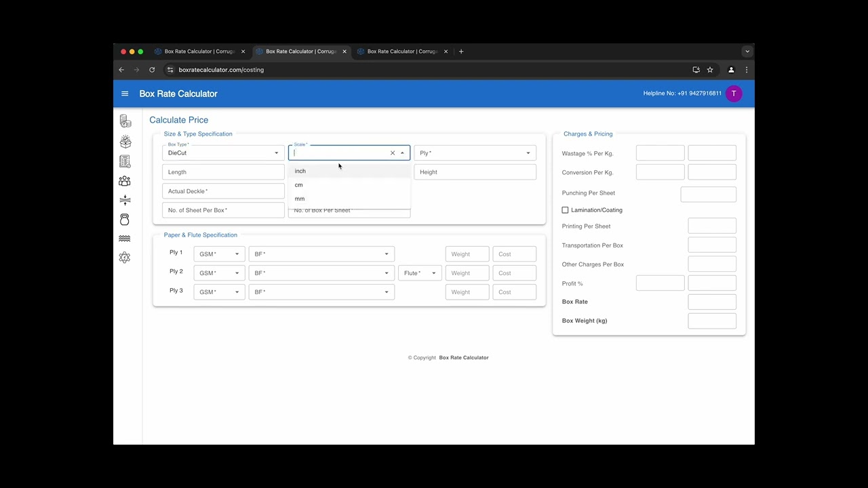Click the Actual Deckle input field

[223, 191]
